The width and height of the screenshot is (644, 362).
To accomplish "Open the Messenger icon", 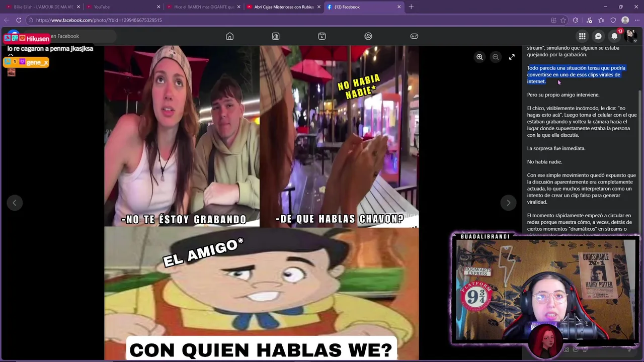I will [x=598, y=36].
